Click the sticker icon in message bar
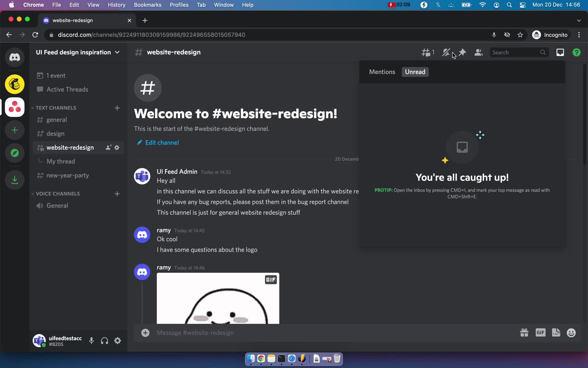Screen dimensions: 588x368 coord(556,333)
